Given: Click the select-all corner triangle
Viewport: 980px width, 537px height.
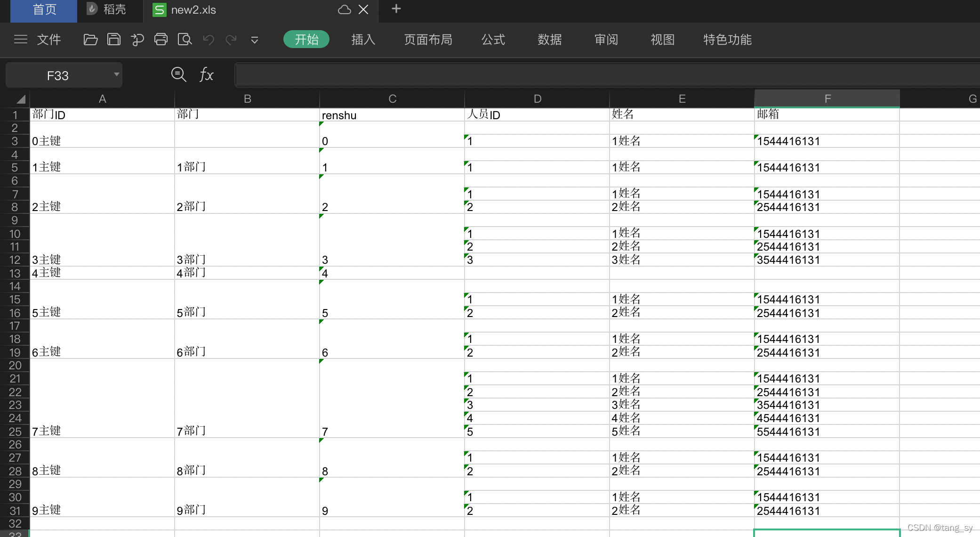Looking at the screenshot, I should (20, 99).
